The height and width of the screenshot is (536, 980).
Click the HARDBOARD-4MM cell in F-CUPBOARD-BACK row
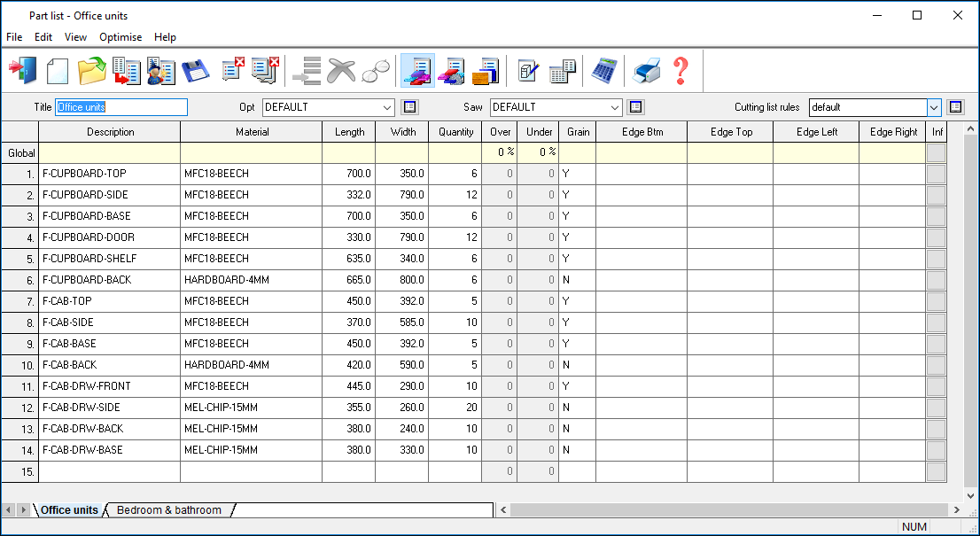tap(252, 280)
